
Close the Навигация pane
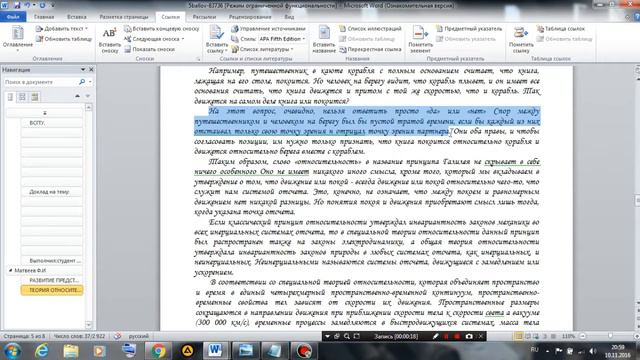pos(91,69)
